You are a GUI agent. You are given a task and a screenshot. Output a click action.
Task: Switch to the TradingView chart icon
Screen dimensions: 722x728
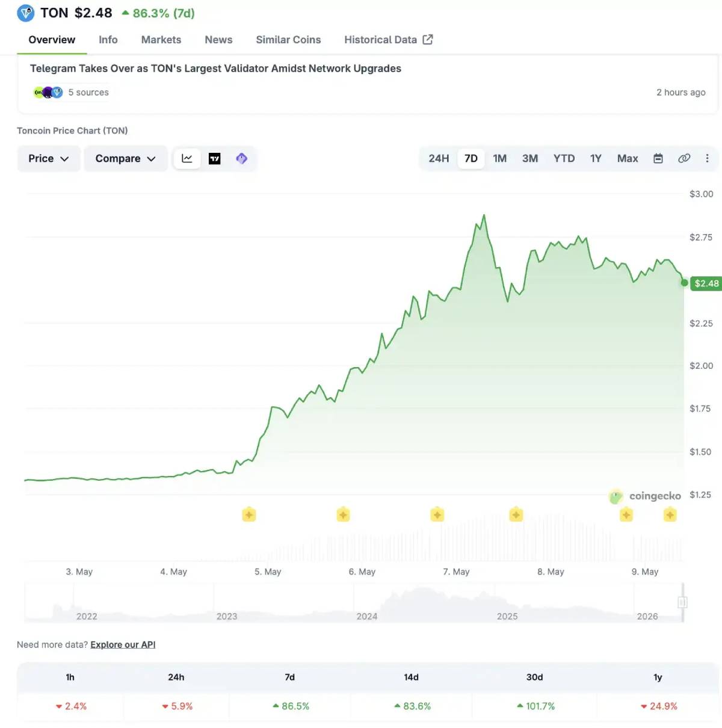tap(215, 158)
